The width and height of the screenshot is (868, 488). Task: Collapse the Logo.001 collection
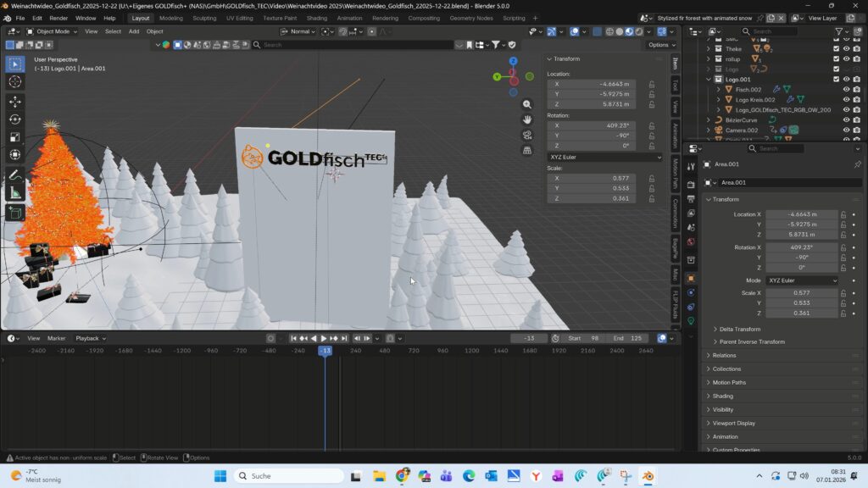[x=709, y=79]
